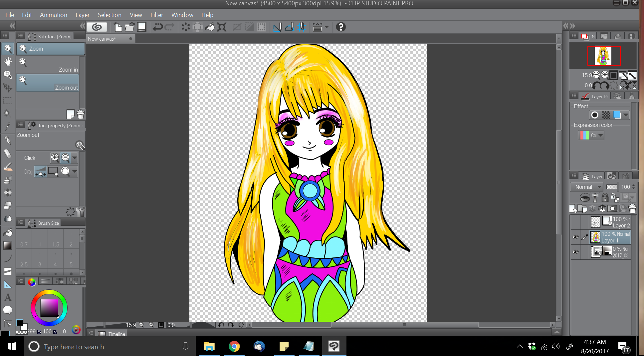This screenshot has height=356, width=644.
Task: Select the Eyedropper tool
Action: 8,127
